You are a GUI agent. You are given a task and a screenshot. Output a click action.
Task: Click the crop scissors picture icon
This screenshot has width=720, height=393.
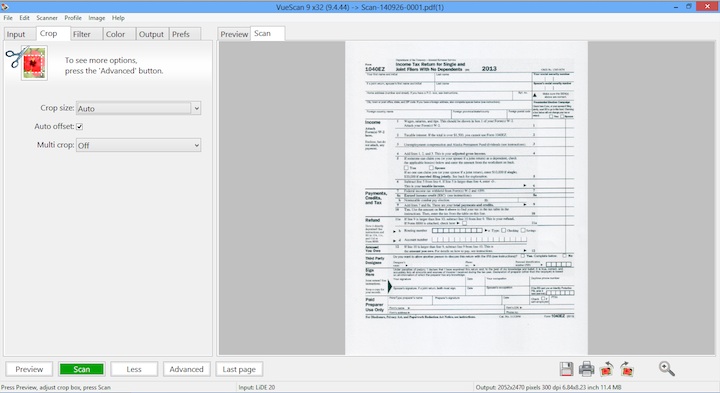27,63
